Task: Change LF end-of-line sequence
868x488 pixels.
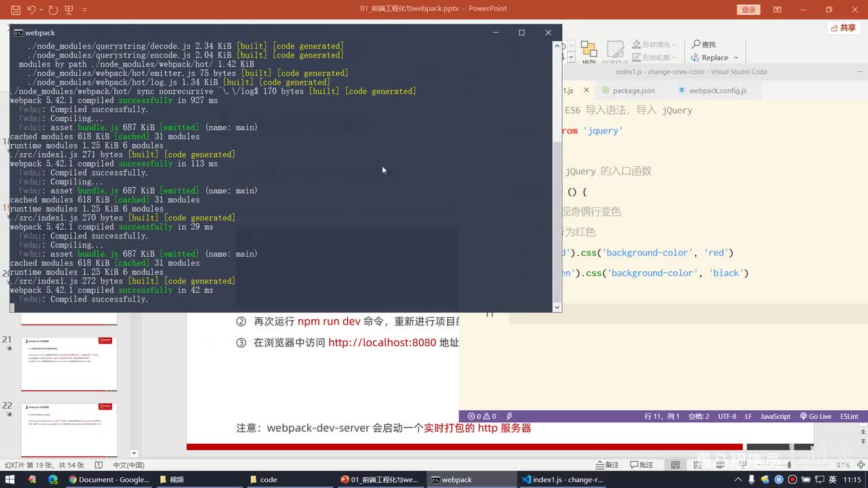Action: pos(749,416)
